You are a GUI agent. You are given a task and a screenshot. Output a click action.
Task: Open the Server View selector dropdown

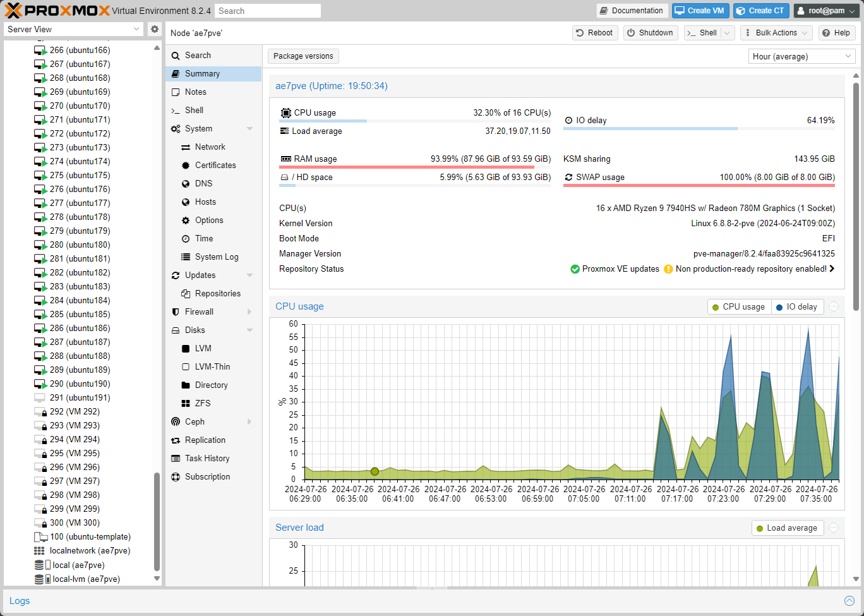coord(74,29)
